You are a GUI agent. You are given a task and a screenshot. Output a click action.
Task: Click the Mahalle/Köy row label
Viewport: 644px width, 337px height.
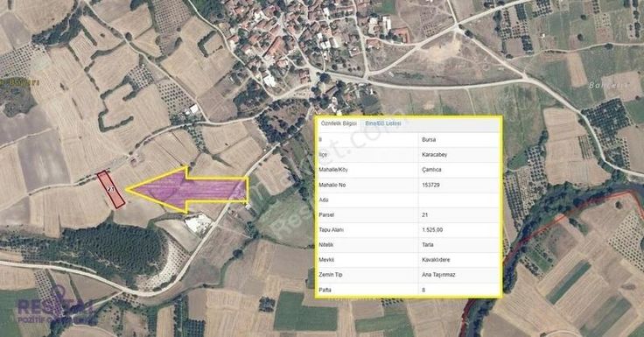pyautogui.click(x=333, y=170)
